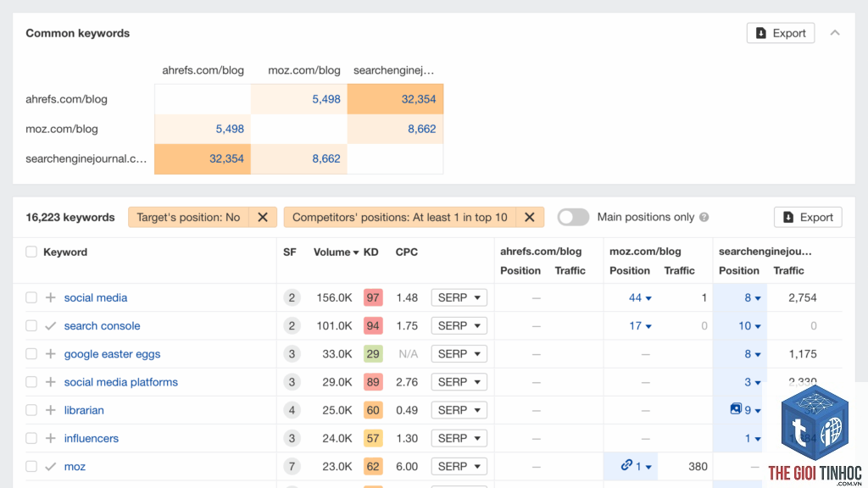Check the google easter eggs row checkbox
The width and height of the screenshot is (868, 488).
(x=31, y=354)
